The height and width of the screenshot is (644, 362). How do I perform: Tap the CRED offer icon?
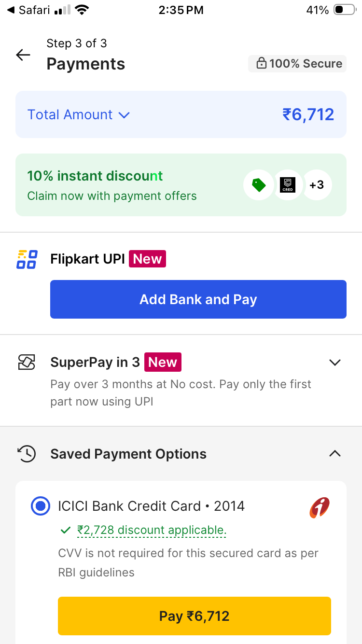288,185
